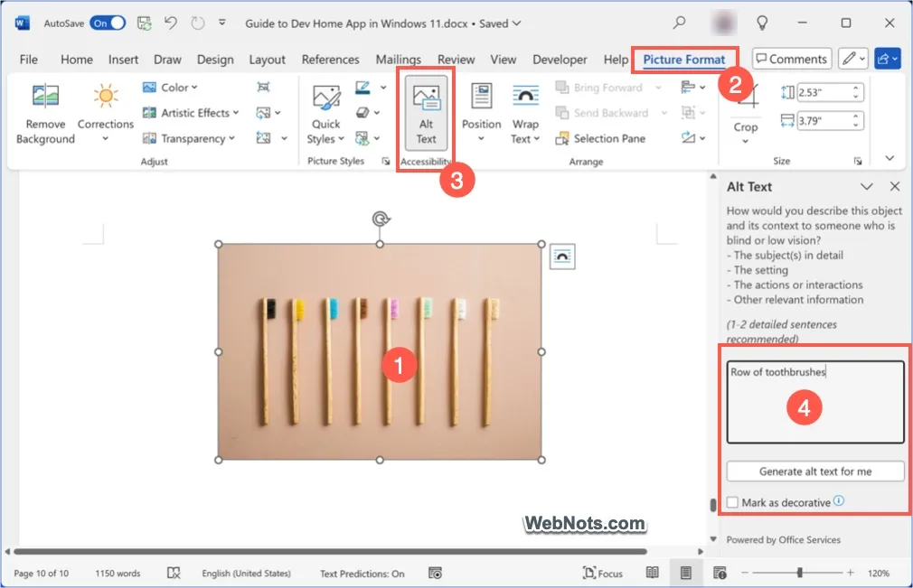Open the Alt Text accessibility tool
The width and height of the screenshot is (913, 588).
(x=426, y=116)
